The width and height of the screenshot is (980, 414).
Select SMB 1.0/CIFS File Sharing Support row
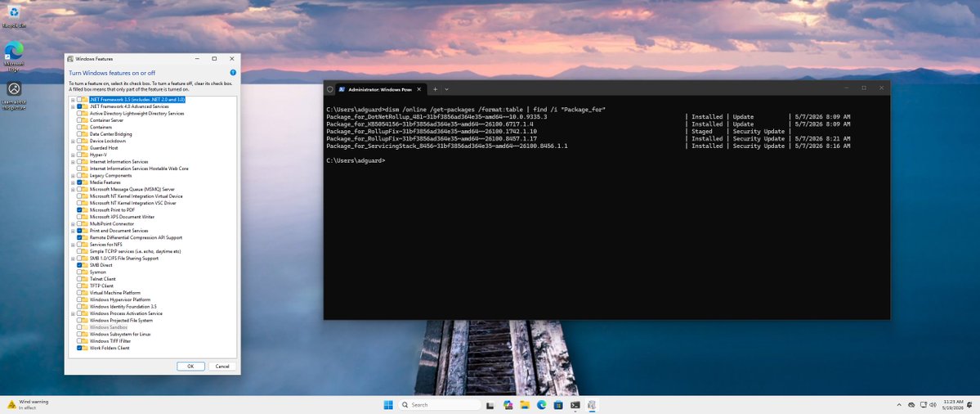coord(124,259)
